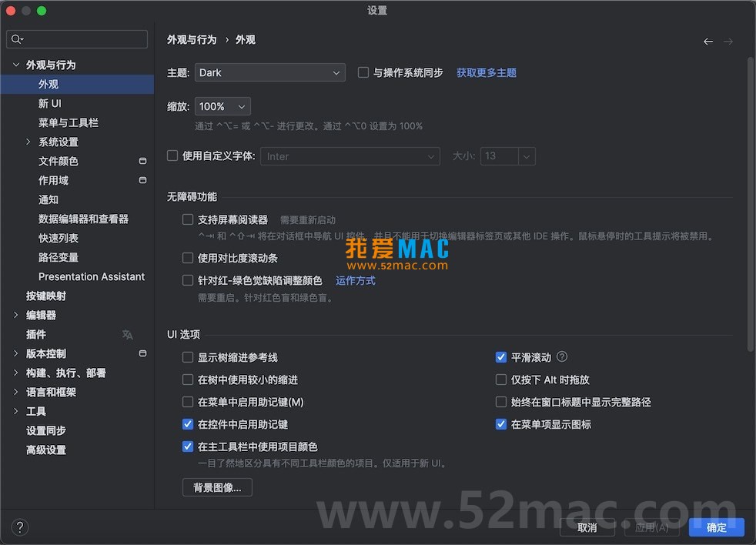Expand the 版本控制 tree node

[16, 353]
